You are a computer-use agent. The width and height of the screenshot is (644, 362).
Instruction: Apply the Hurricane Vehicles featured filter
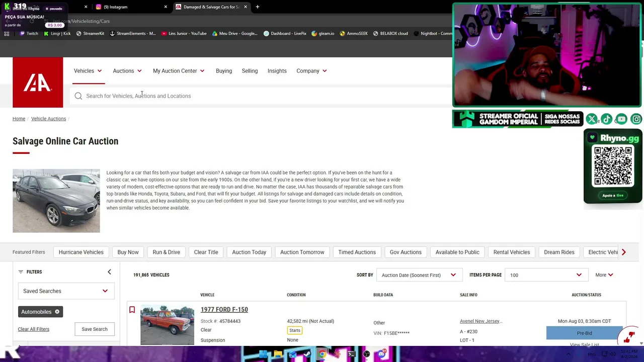tap(81, 252)
